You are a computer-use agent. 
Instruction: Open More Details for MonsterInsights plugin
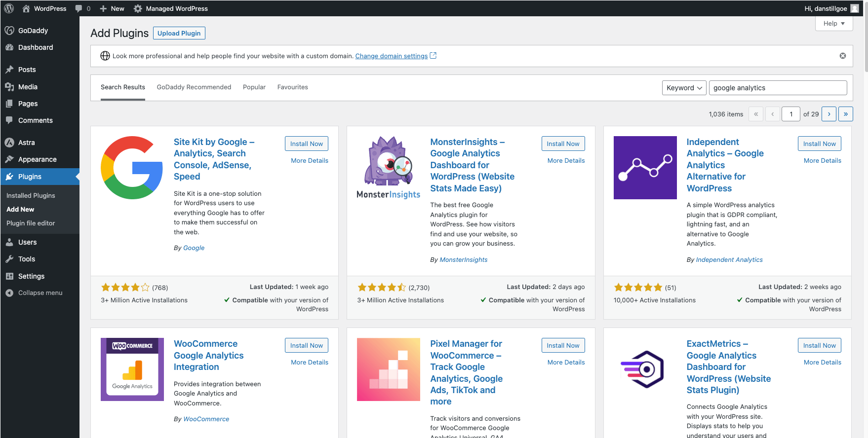[x=566, y=161]
